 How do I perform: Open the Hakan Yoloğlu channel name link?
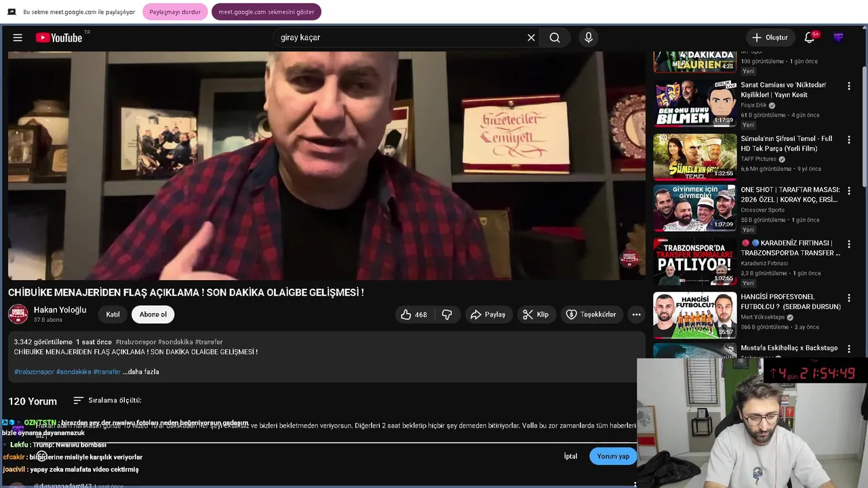[x=60, y=310]
